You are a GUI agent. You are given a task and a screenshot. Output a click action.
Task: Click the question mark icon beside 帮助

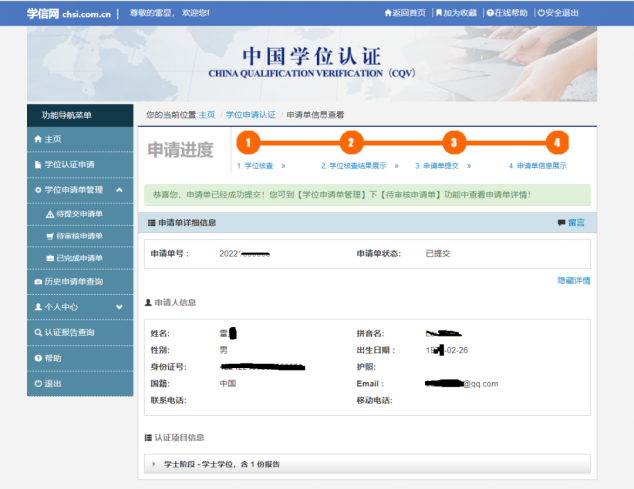point(38,357)
